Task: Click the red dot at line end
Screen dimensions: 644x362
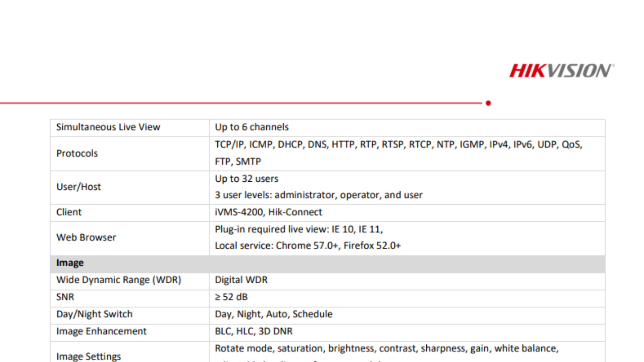Action: pyautogui.click(x=488, y=103)
